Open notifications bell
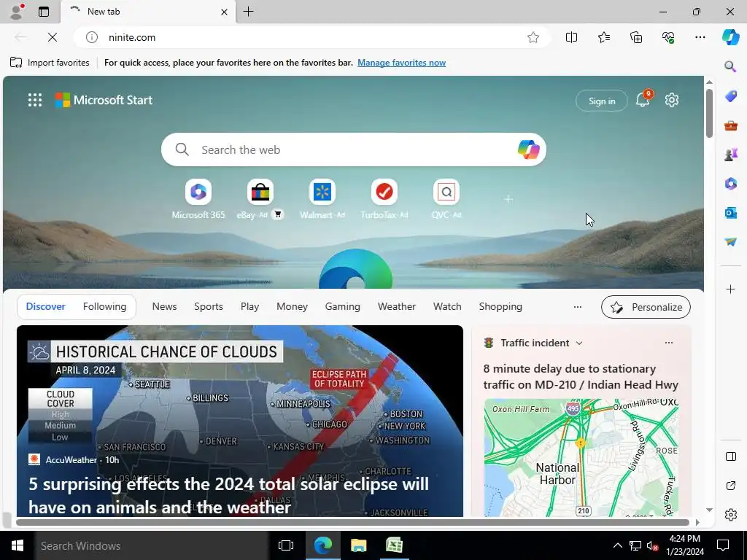Image resolution: width=747 pixels, height=560 pixels. pos(643,100)
